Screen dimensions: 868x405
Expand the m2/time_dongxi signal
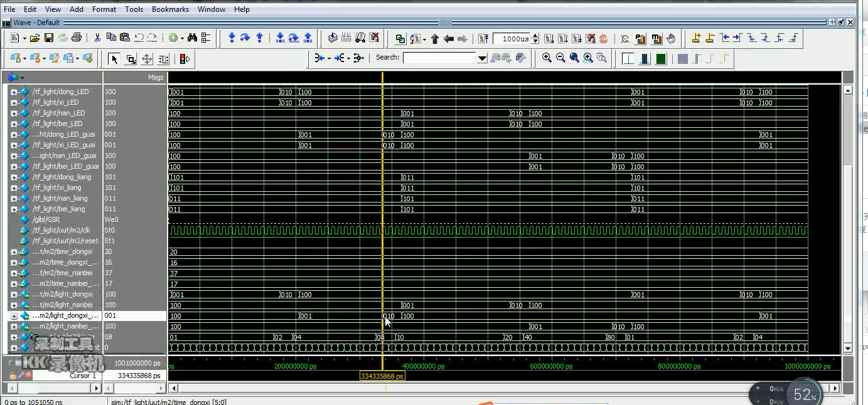click(x=14, y=252)
